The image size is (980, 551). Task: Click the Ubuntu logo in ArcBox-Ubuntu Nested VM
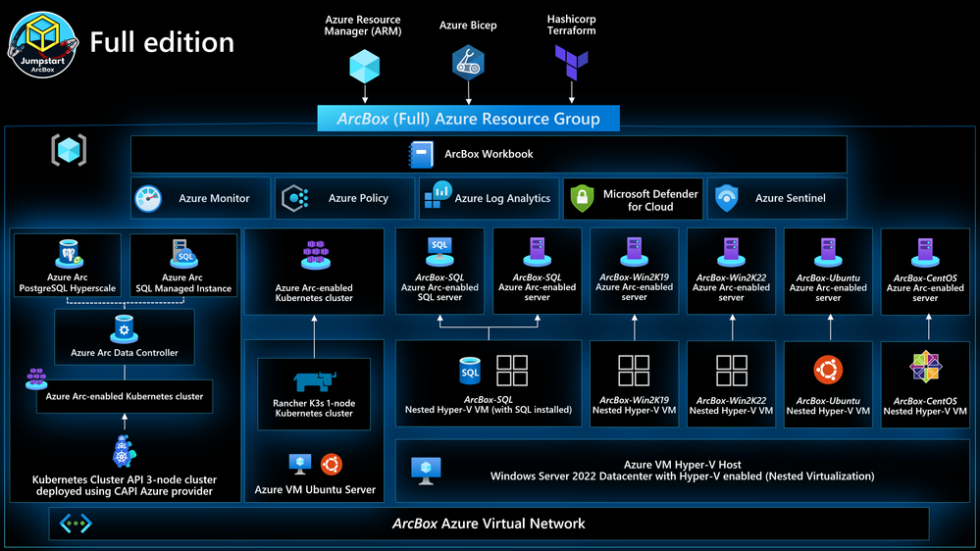click(828, 370)
